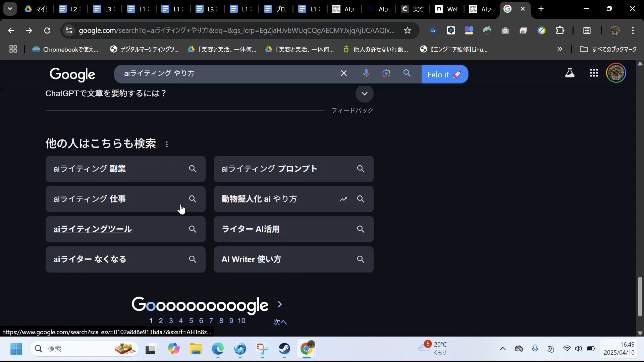644x362 pixels.
Task: Open すべてのブックマーク folder
Action: tap(608, 49)
